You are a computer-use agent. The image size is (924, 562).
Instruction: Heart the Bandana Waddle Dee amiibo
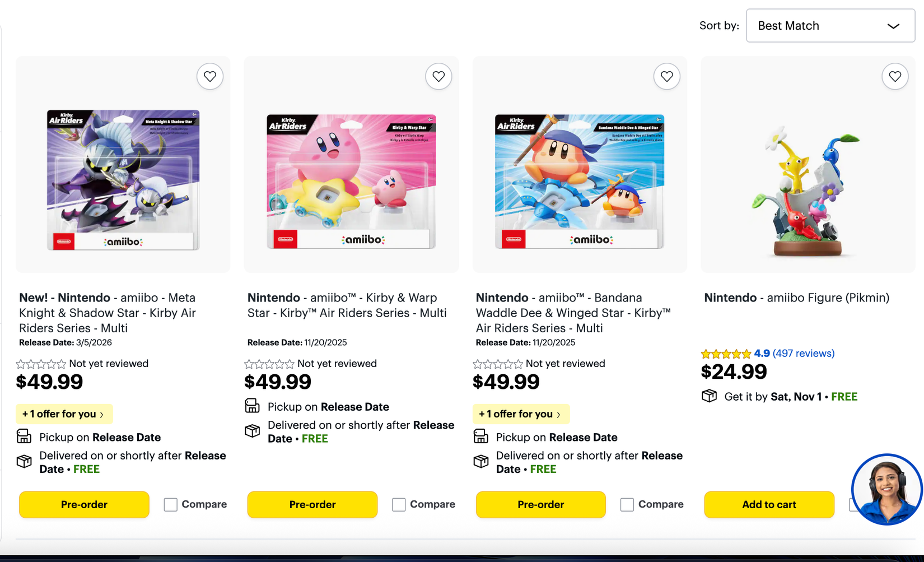click(x=666, y=76)
